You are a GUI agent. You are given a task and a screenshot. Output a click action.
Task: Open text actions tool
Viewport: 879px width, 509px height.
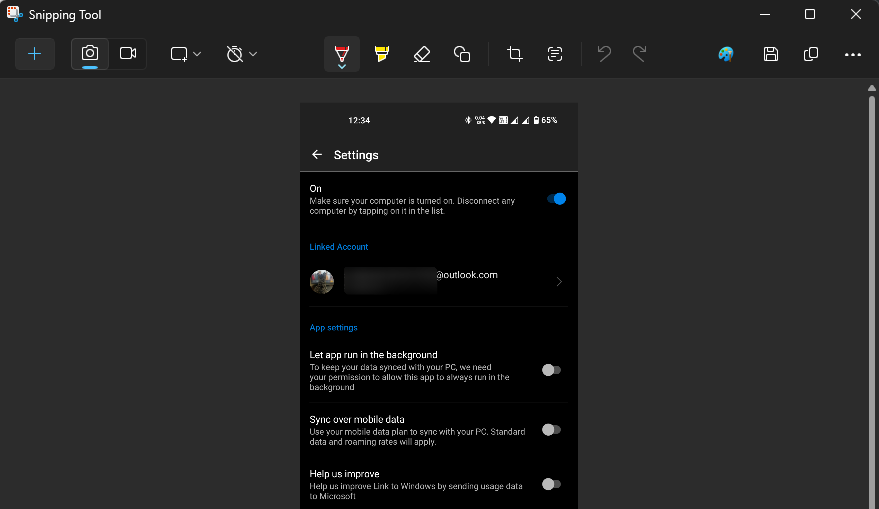click(554, 54)
